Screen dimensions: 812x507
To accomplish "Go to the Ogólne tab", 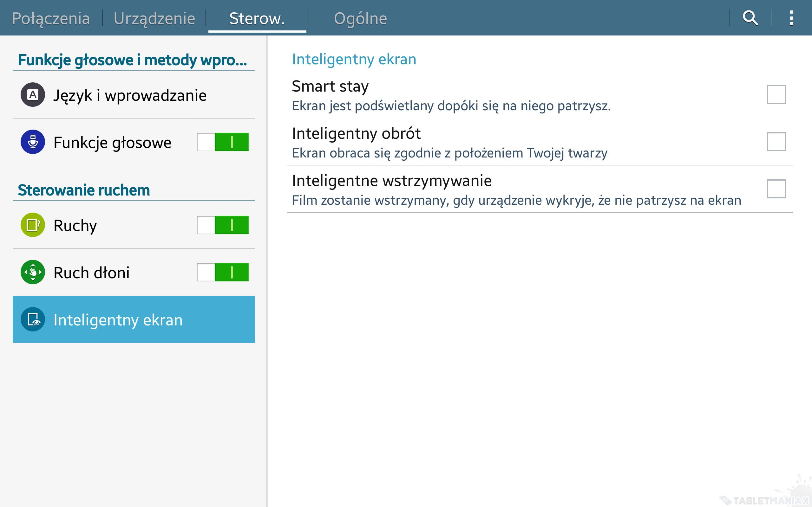I will click(360, 18).
